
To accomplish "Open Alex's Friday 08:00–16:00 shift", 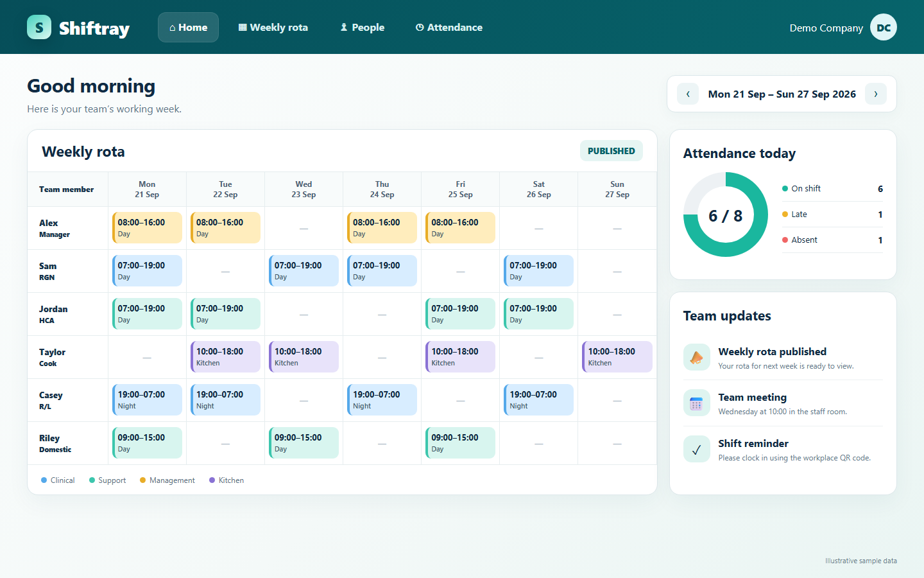I will point(460,228).
